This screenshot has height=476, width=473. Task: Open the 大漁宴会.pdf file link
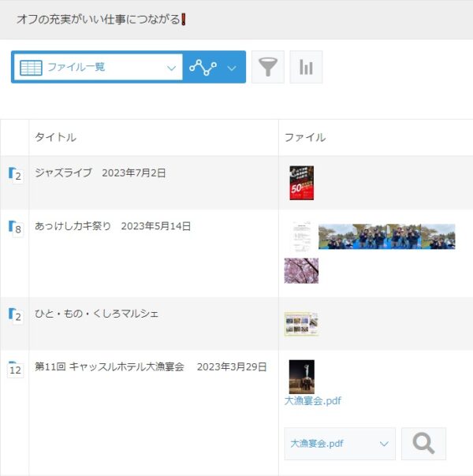pyautogui.click(x=312, y=400)
